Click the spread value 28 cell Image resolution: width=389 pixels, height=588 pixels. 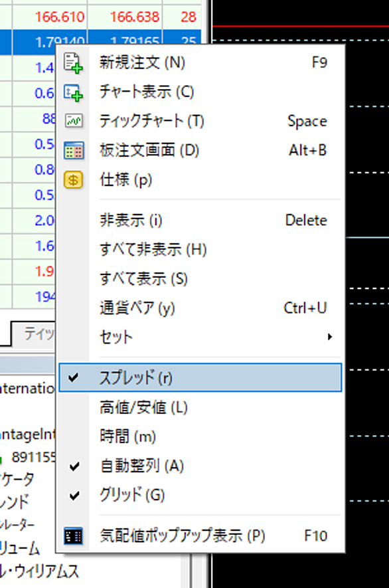(x=182, y=17)
